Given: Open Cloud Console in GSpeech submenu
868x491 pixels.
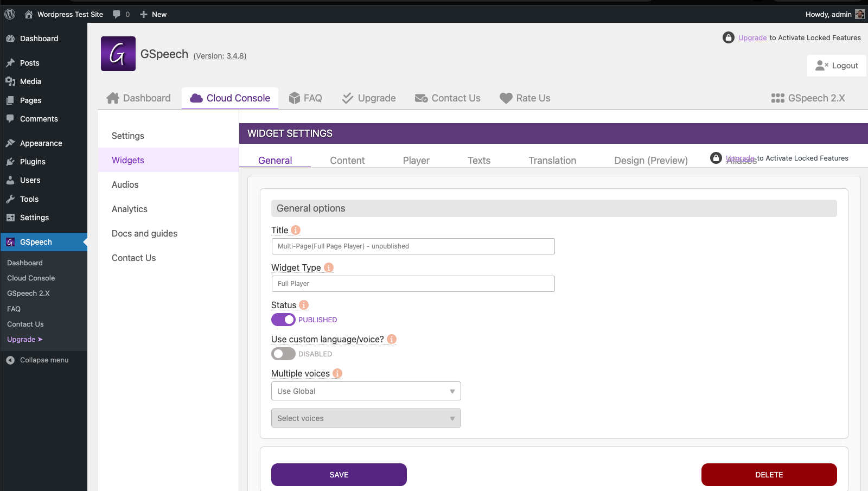Looking at the screenshot, I should pos(31,278).
